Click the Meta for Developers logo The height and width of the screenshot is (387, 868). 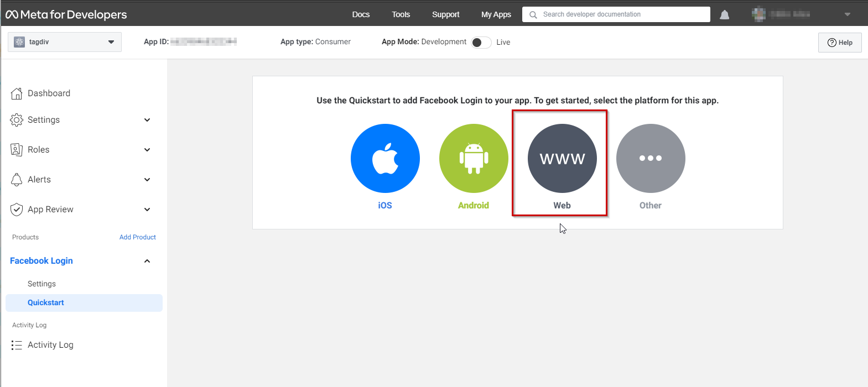pyautogui.click(x=66, y=15)
